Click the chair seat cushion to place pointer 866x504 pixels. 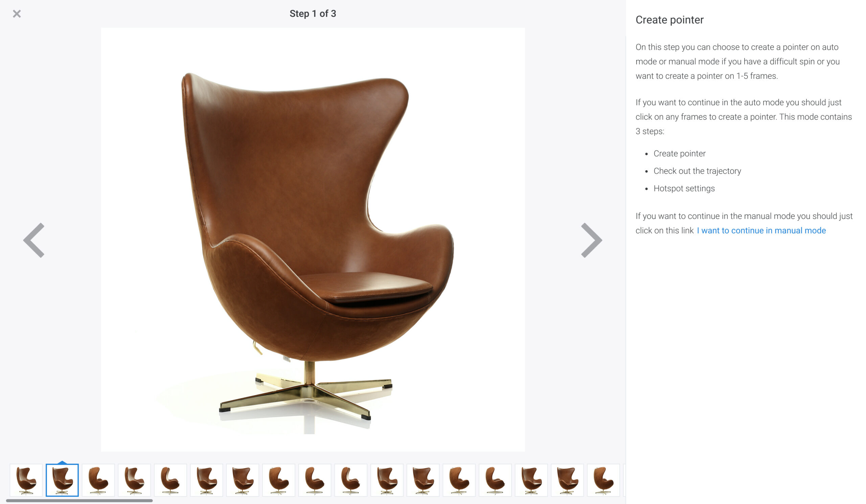click(366, 284)
